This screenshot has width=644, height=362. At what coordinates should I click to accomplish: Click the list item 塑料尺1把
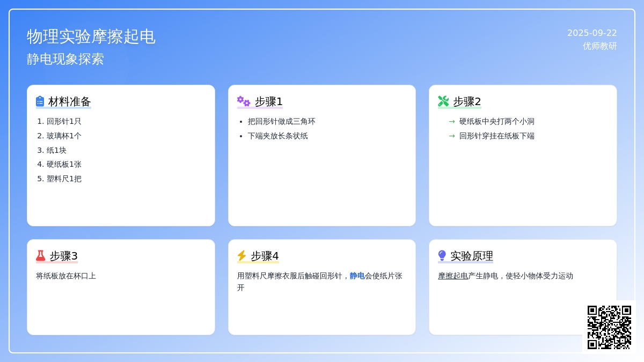64,179
